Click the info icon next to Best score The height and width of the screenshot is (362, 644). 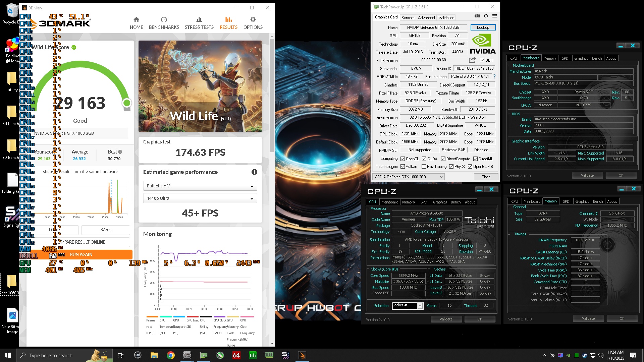[120, 152]
